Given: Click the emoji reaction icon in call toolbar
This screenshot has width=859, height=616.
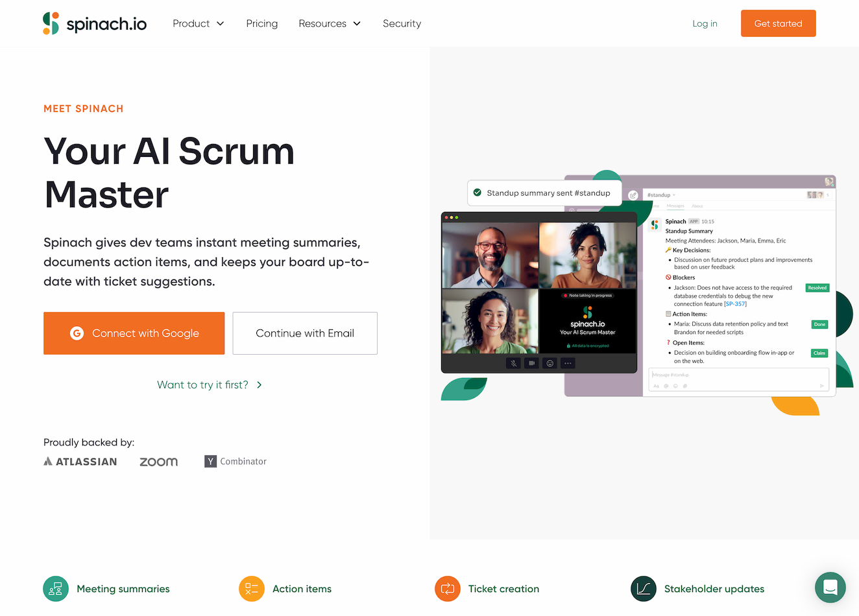Looking at the screenshot, I should [550, 363].
